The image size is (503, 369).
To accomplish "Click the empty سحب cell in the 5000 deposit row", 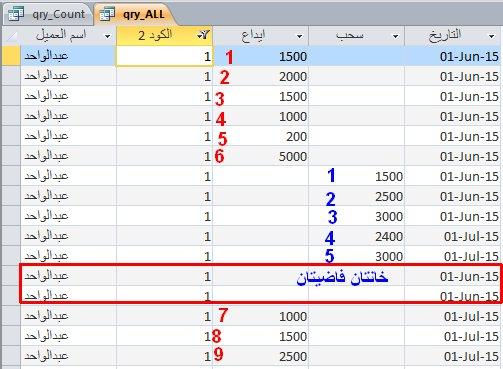I will (x=356, y=156).
